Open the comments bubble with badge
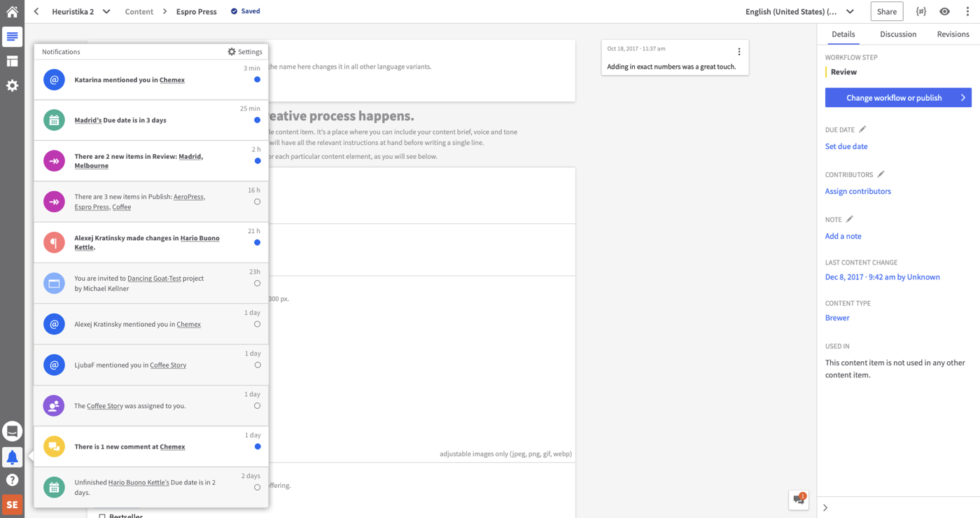Image resolution: width=980 pixels, height=518 pixels. 799,499
